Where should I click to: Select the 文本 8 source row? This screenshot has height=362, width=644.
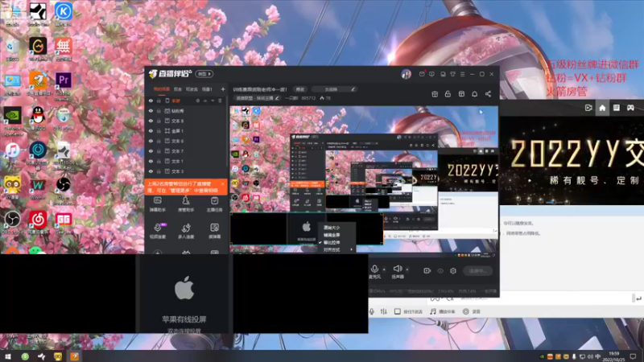(186, 121)
